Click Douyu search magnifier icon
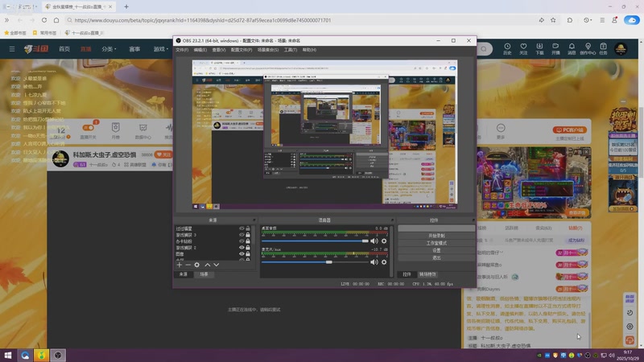 tap(484, 49)
